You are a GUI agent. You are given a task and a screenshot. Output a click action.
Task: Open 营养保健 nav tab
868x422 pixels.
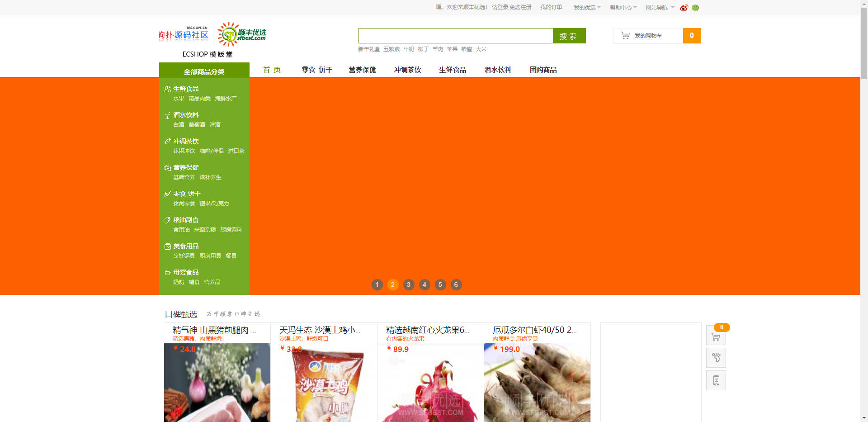(x=362, y=70)
